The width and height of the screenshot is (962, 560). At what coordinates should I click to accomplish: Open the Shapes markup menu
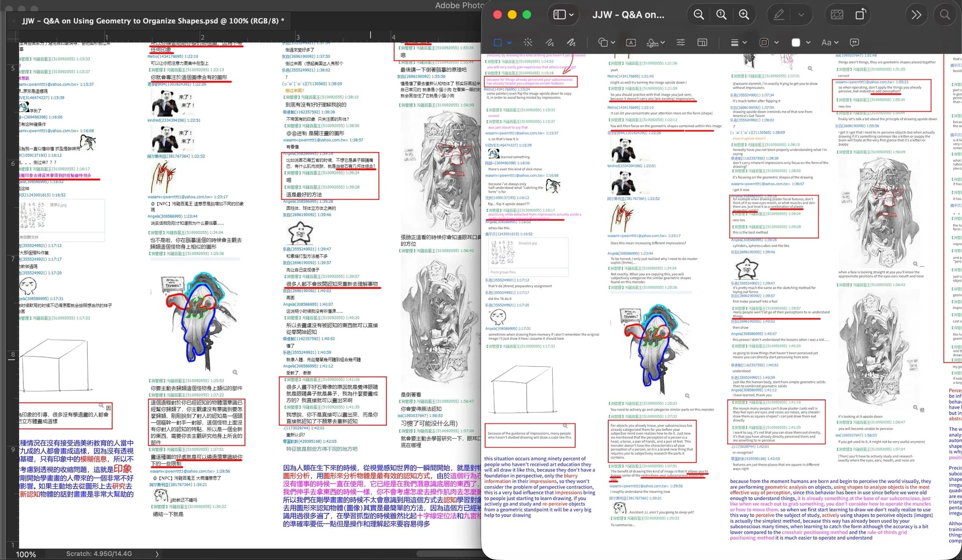tap(606, 42)
